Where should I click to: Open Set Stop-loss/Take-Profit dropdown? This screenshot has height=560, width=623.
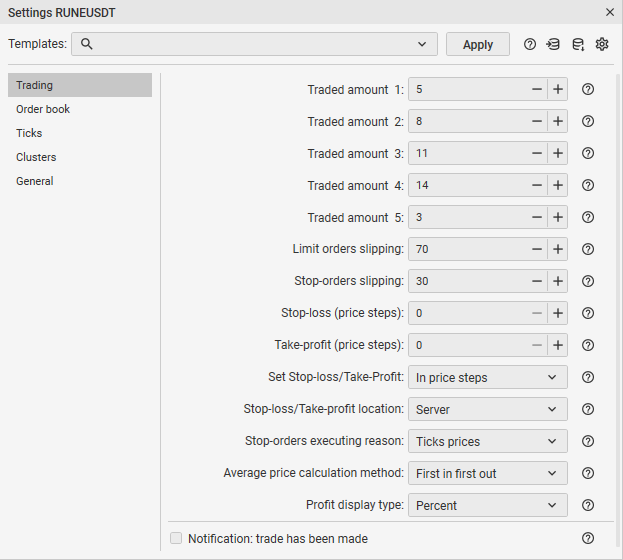click(488, 377)
